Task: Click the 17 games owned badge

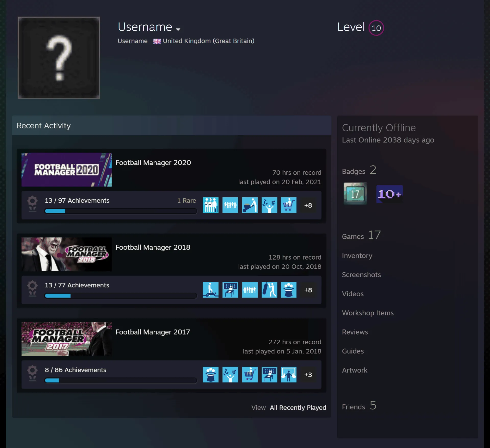Action: tap(355, 194)
